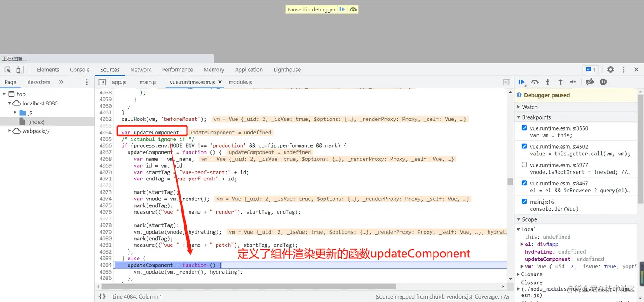Open DevTools settings gear
This screenshot has width=644, height=302.
coord(611,70)
